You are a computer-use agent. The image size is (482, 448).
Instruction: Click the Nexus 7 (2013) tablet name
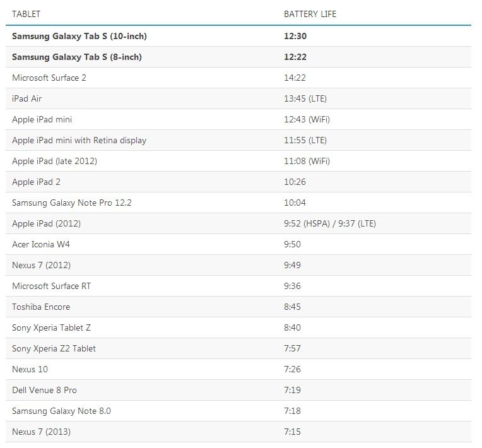(x=41, y=432)
